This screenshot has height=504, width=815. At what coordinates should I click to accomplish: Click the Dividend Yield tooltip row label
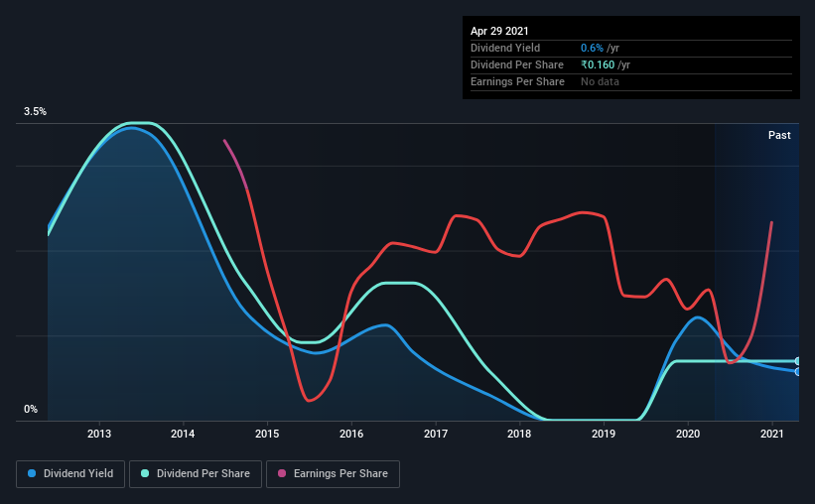click(505, 48)
